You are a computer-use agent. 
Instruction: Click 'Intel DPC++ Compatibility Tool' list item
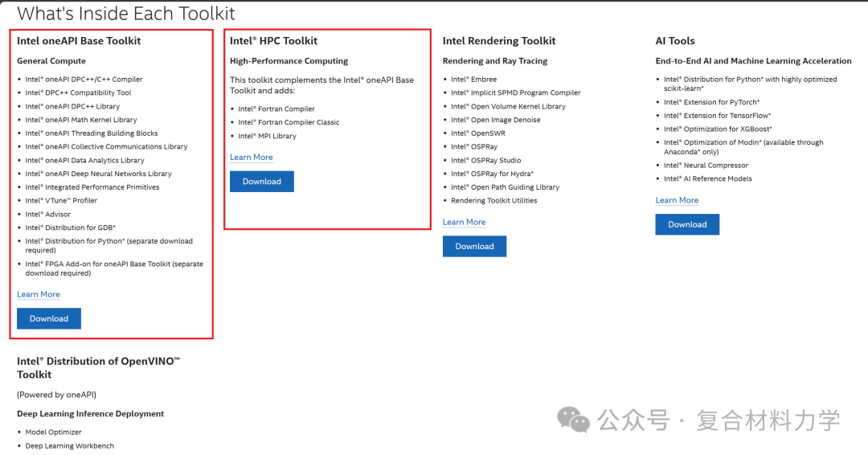pos(78,92)
